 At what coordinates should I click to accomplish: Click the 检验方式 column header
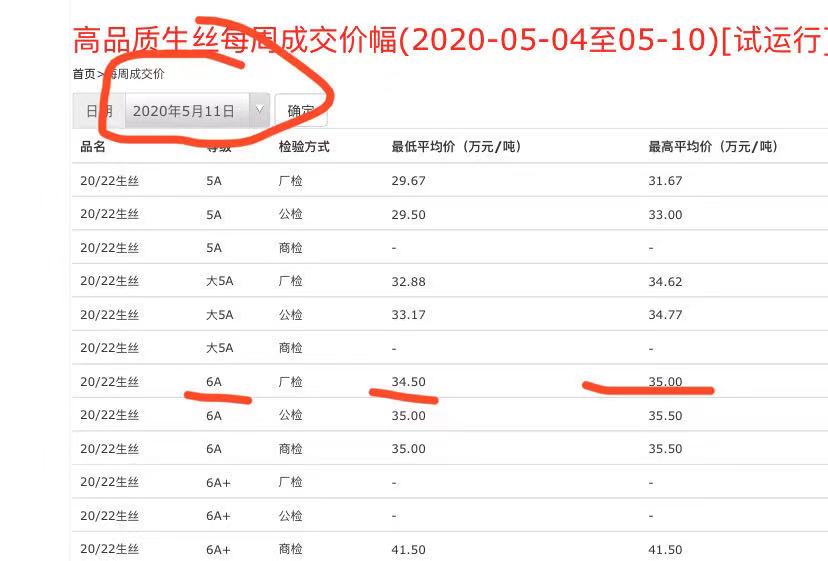304,147
